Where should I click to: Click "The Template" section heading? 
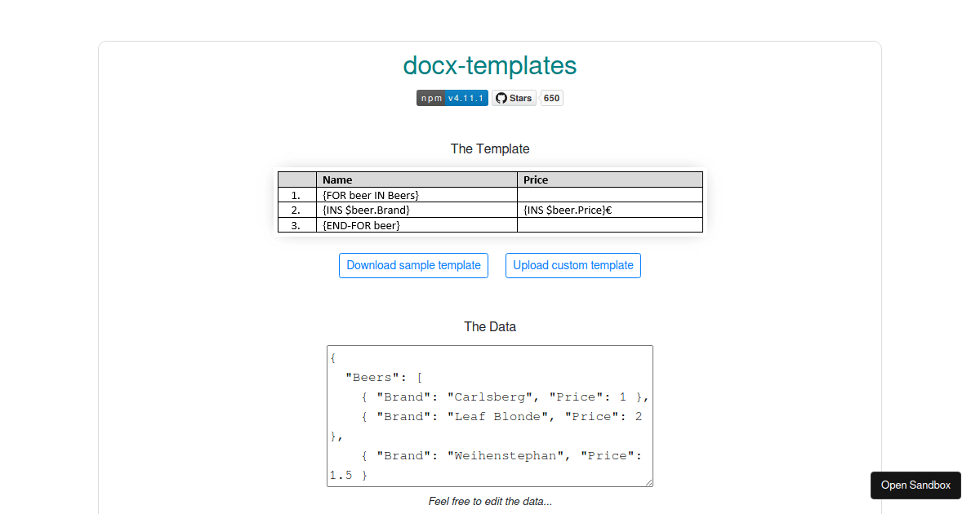[x=490, y=149]
